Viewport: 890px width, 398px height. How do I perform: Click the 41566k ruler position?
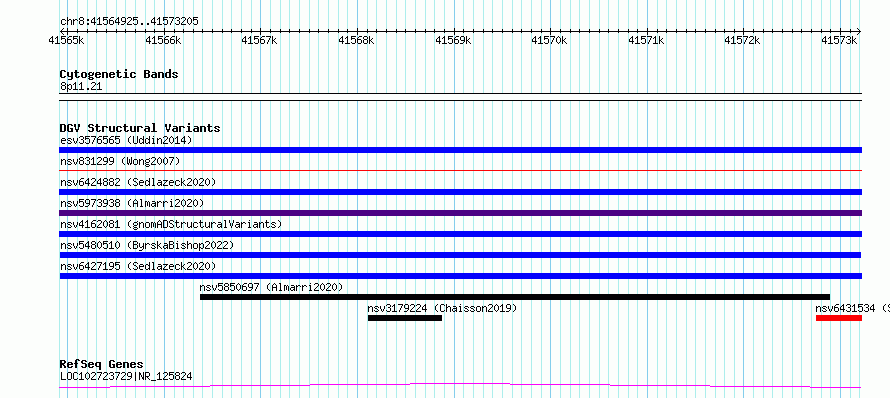click(163, 40)
